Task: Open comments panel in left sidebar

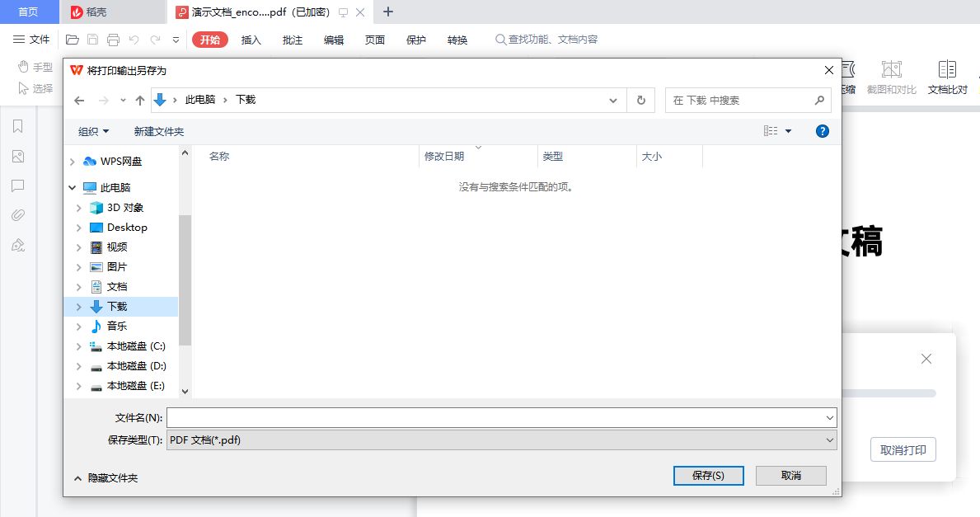Action: 18,186
